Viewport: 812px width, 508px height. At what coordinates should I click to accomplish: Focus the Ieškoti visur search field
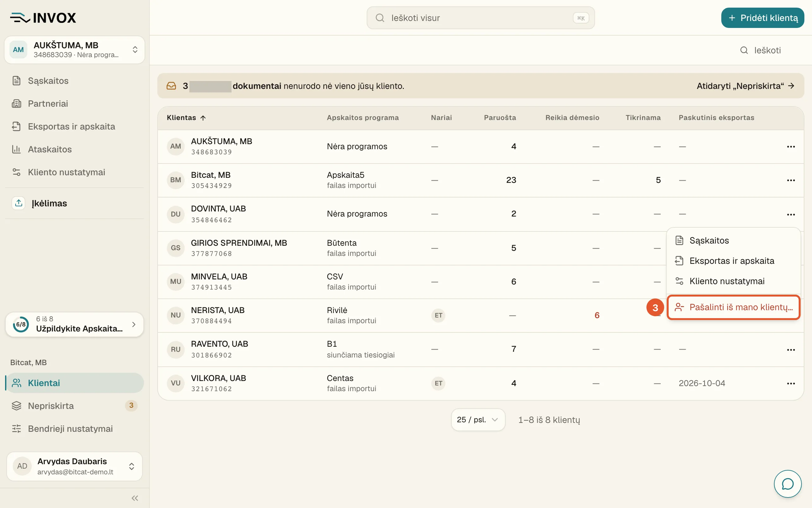click(x=481, y=18)
